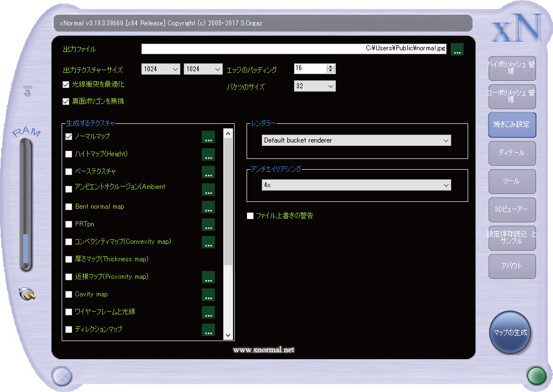Open ディテール tab

tap(512, 153)
